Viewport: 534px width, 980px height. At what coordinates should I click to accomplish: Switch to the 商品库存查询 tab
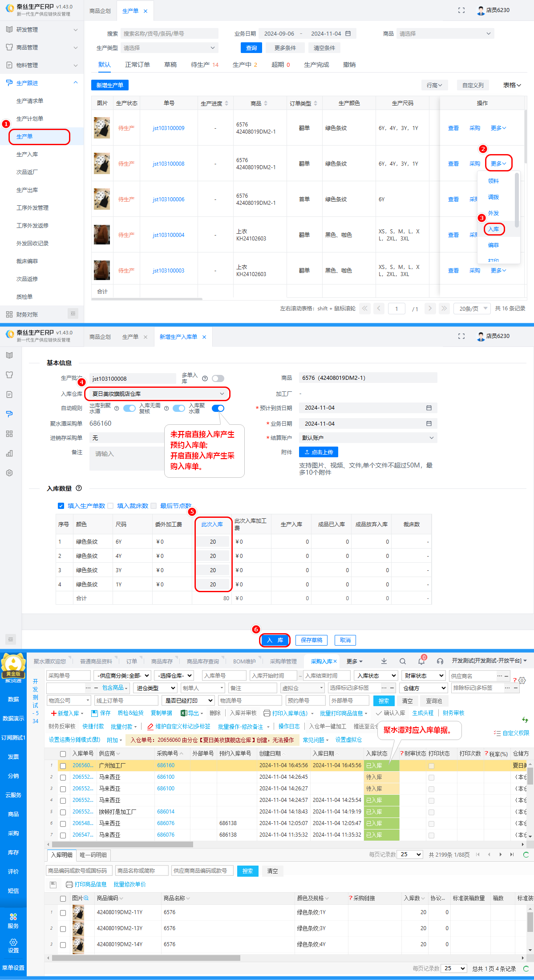pos(203,661)
